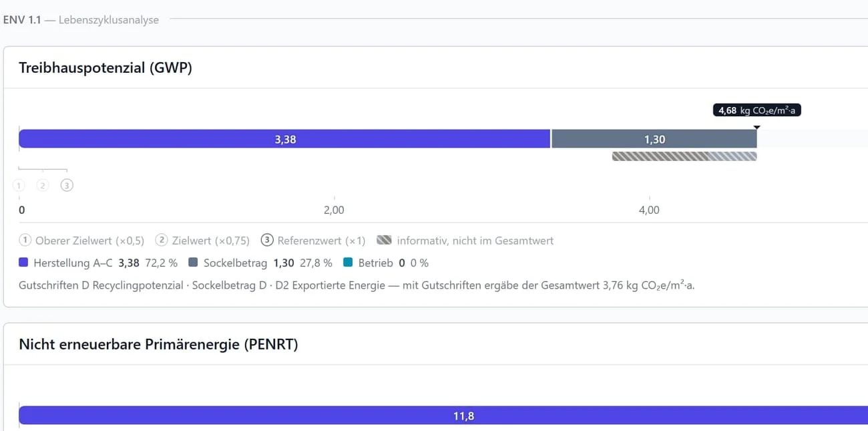Click the Treibhauspotenzial (GWP) card title

pyautogui.click(x=105, y=67)
